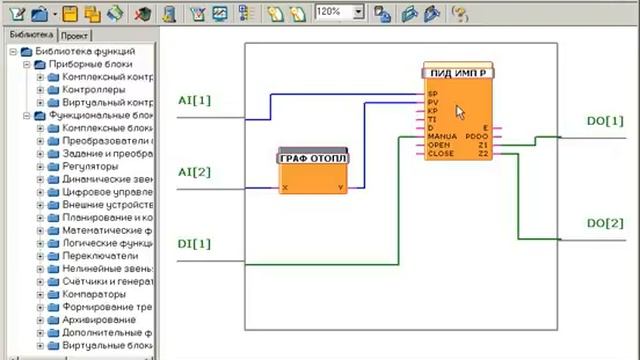Viewport: 640px width, 360px height.
Task: Click the overlapping windows toolbar icon
Action: click(x=382, y=14)
